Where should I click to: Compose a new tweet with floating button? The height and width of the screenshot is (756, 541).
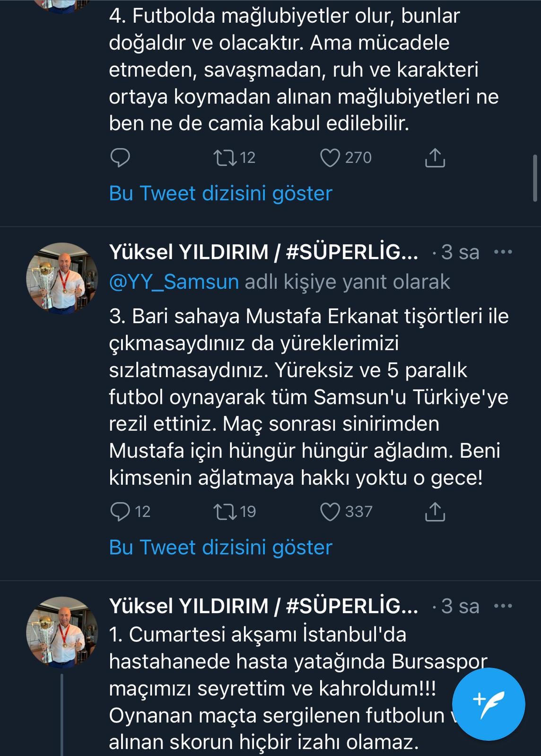coord(489,704)
